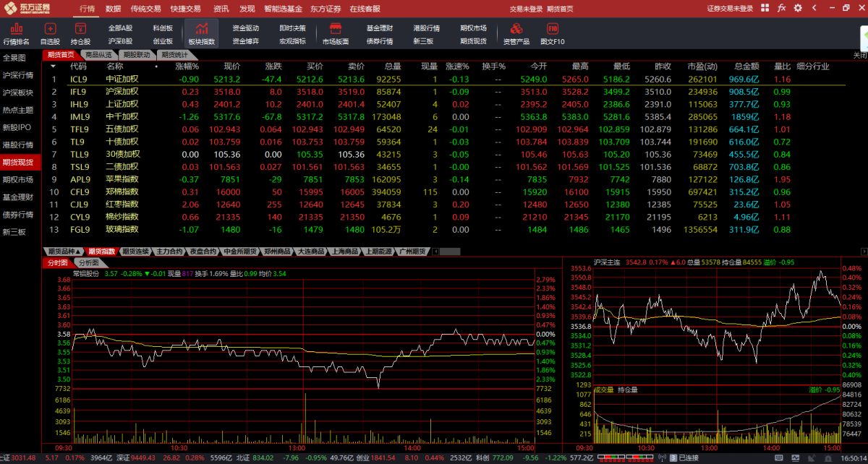Sort by the 总金额 column header
This screenshot has height=464, width=868.
coord(746,66)
